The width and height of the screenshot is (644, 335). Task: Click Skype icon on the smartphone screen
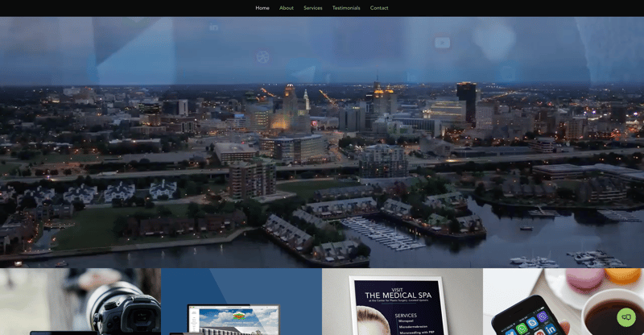click(531, 324)
